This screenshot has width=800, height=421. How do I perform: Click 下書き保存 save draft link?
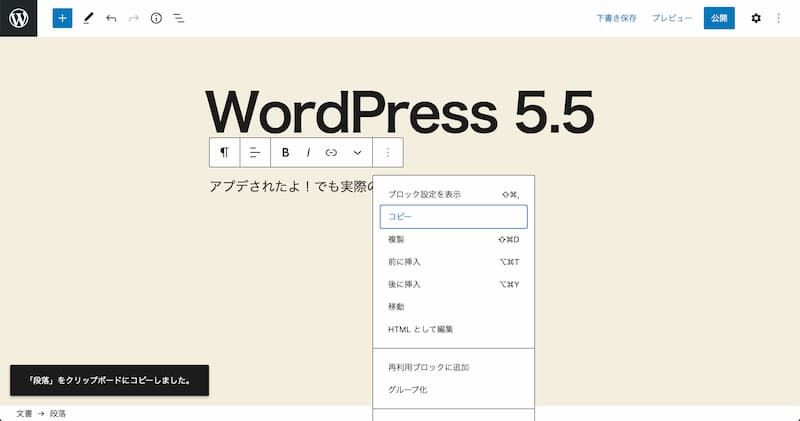click(x=616, y=18)
